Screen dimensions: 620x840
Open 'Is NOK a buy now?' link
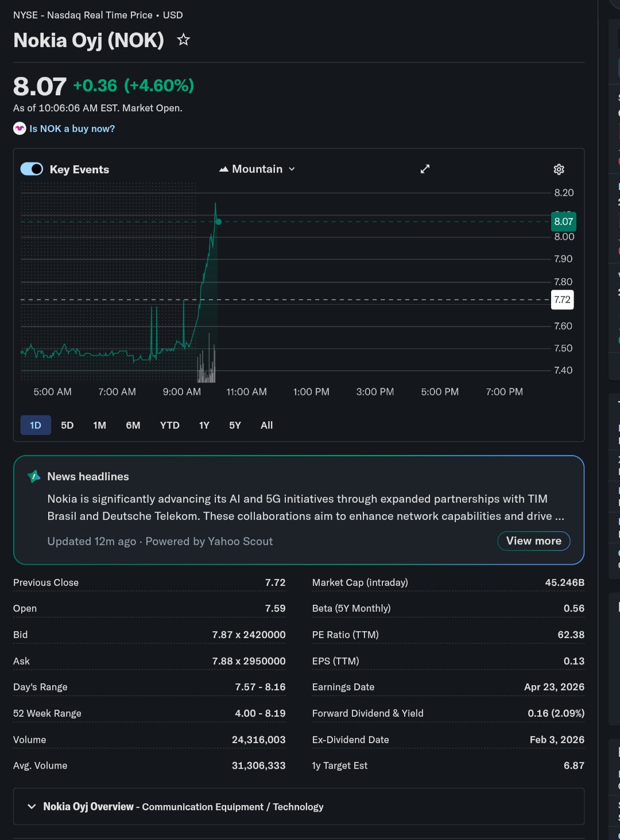72,129
